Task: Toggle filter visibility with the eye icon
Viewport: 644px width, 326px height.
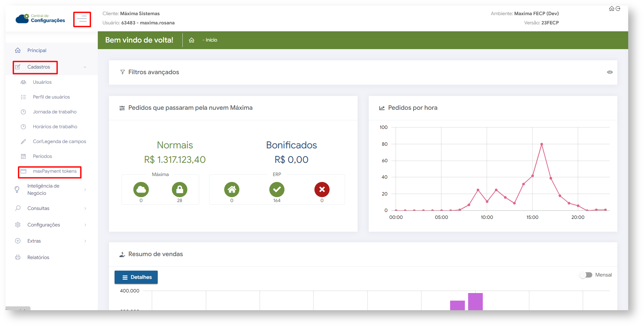Action: pyautogui.click(x=610, y=72)
